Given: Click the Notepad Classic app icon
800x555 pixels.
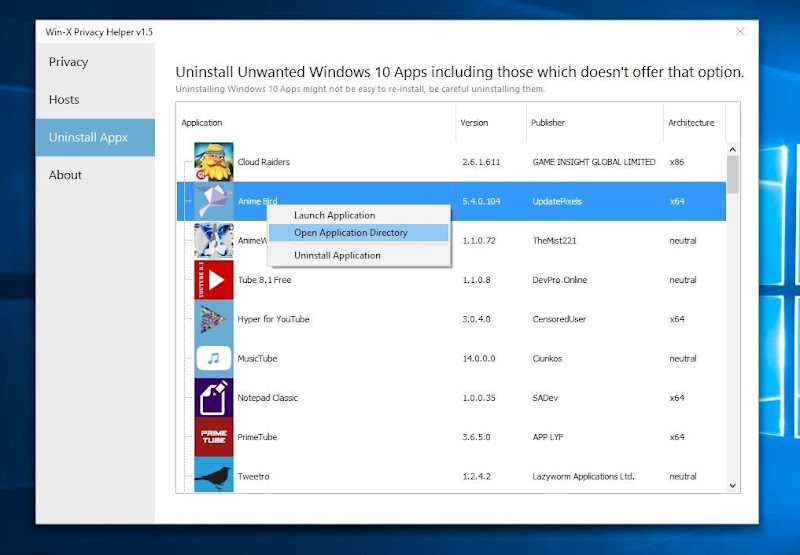Looking at the screenshot, I should [x=214, y=397].
